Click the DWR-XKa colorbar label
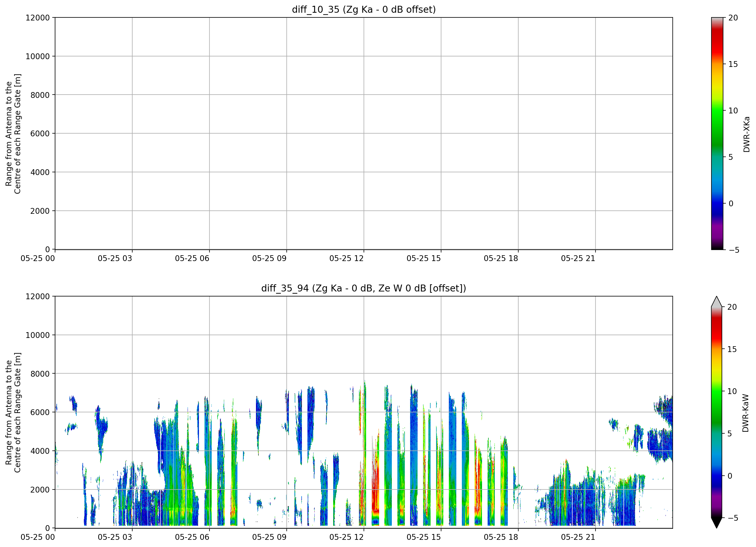The width and height of the screenshot is (756, 547). (x=746, y=134)
